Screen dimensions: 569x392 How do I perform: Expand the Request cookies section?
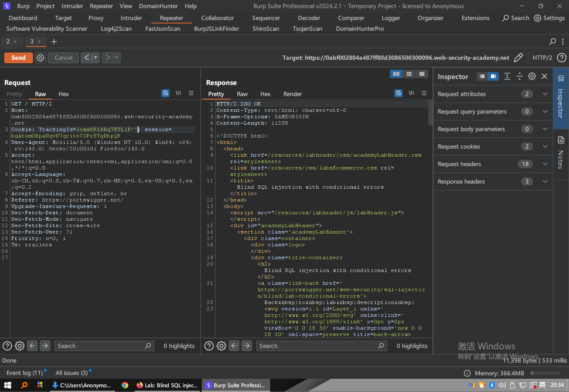pyautogui.click(x=545, y=146)
